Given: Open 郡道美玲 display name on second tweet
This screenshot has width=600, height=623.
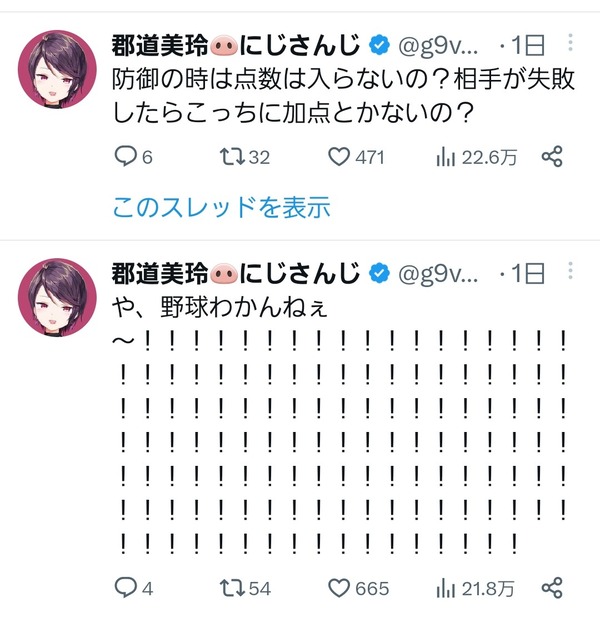Looking at the screenshot, I should [x=236, y=273].
